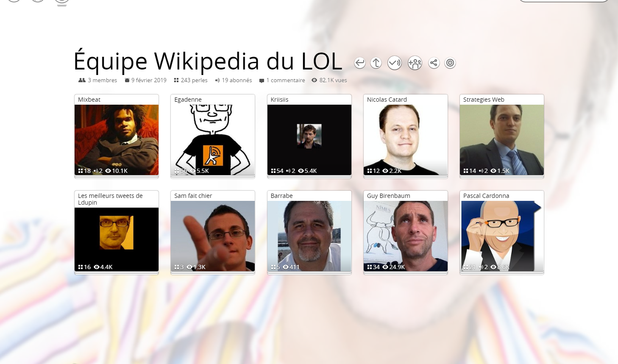Click the concentric circles target icon

coord(450,63)
